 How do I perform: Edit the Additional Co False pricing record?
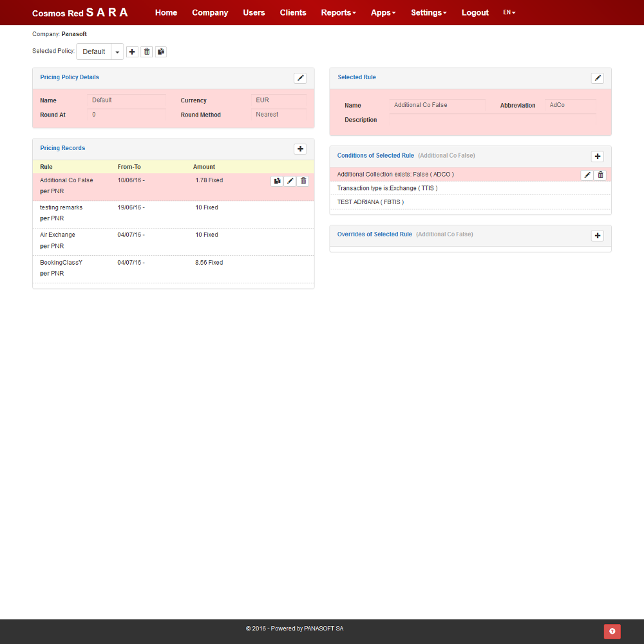tap(290, 181)
